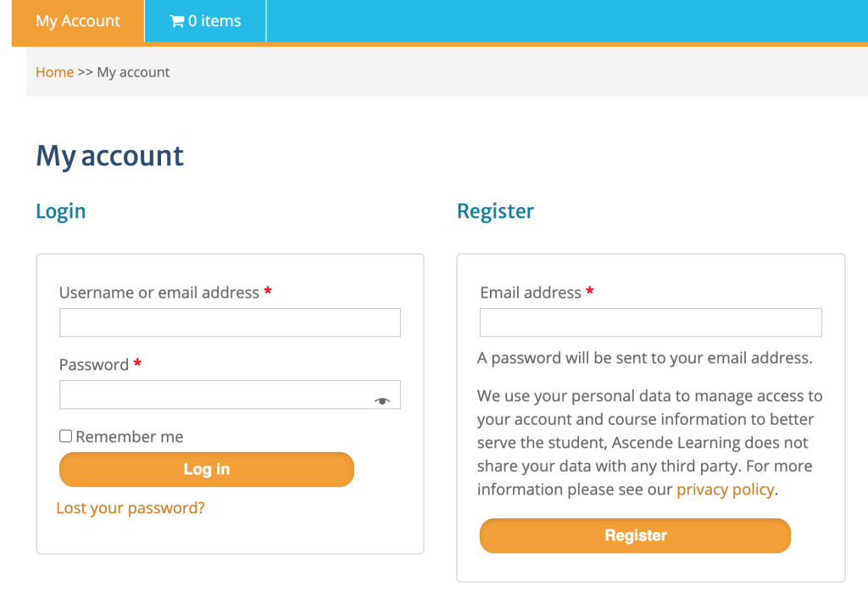Follow the Lost your password link
868x604 pixels.
pyautogui.click(x=131, y=508)
